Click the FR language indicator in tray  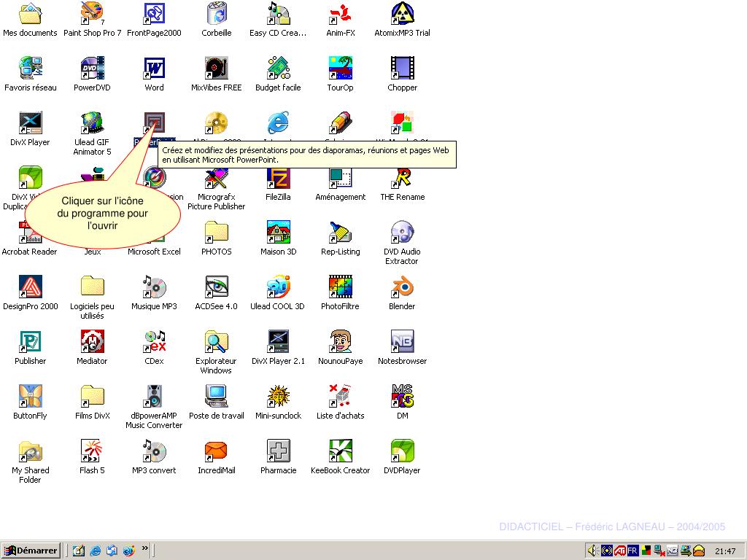tap(632, 551)
